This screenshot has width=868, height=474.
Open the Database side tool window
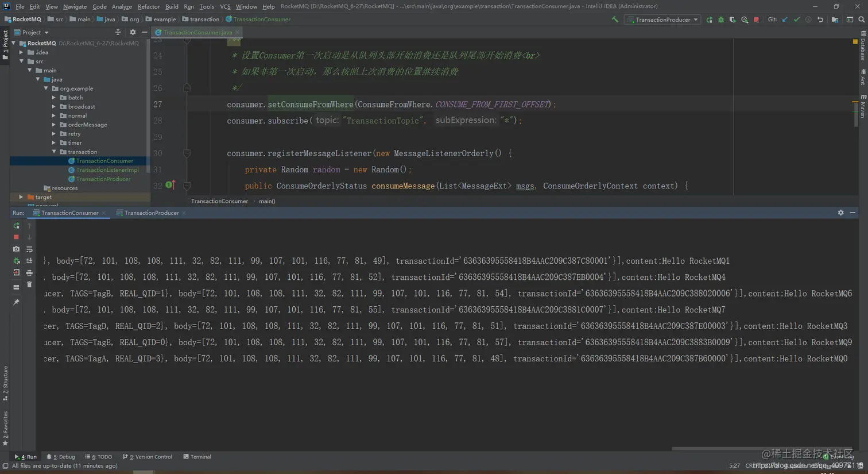pyautogui.click(x=863, y=47)
